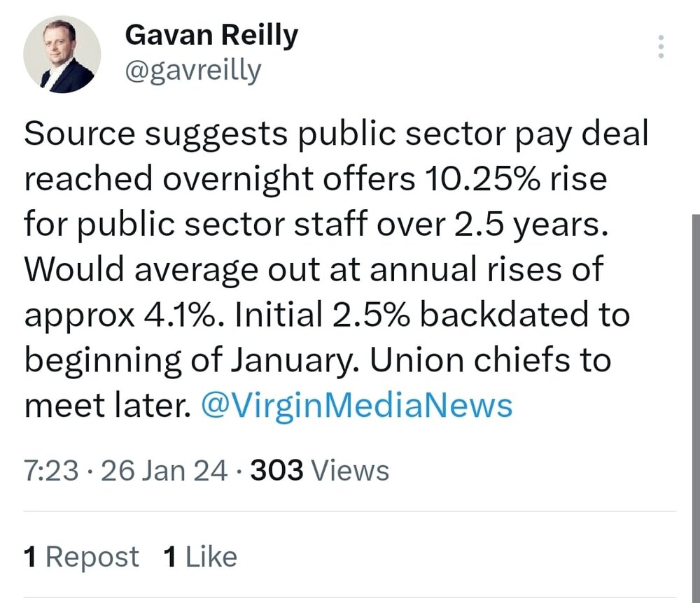
Task: Open the 1 Like list
Action: (x=199, y=557)
